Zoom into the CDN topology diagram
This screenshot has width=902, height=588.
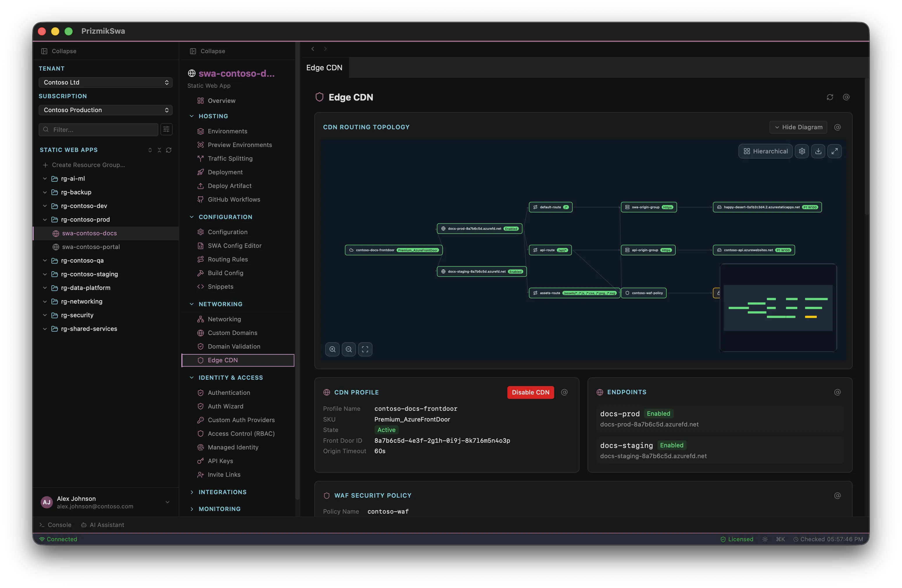tap(332, 349)
